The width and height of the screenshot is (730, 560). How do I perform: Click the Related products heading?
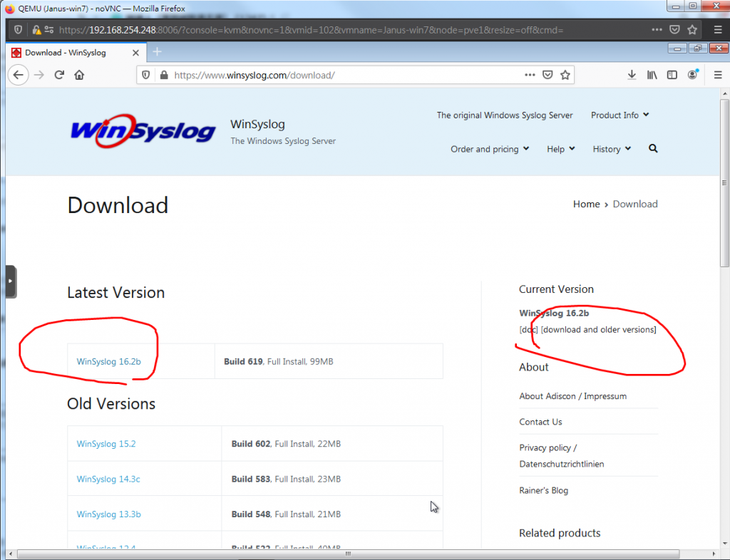pyautogui.click(x=560, y=533)
